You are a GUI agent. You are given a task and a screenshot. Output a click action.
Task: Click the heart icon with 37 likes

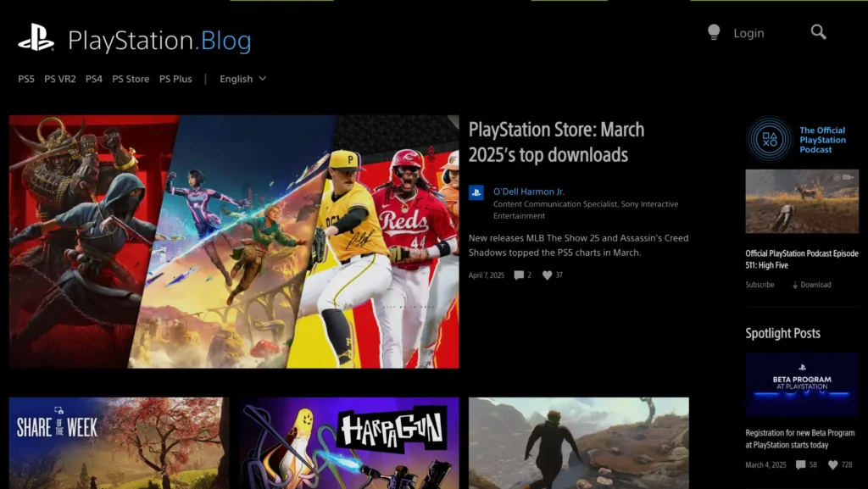coord(547,275)
